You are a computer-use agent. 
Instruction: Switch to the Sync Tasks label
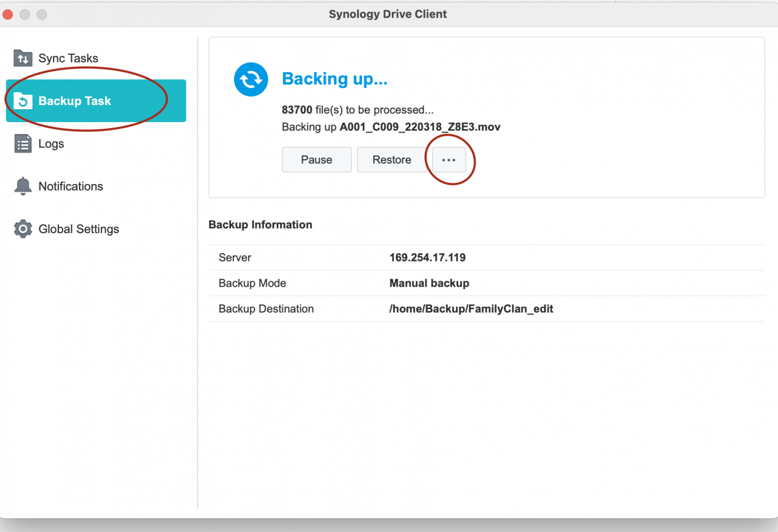pyautogui.click(x=68, y=58)
